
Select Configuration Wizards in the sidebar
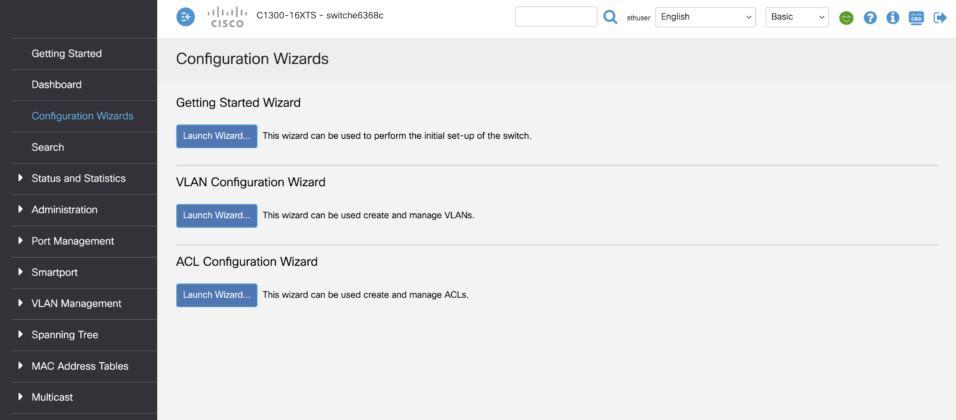click(82, 116)
